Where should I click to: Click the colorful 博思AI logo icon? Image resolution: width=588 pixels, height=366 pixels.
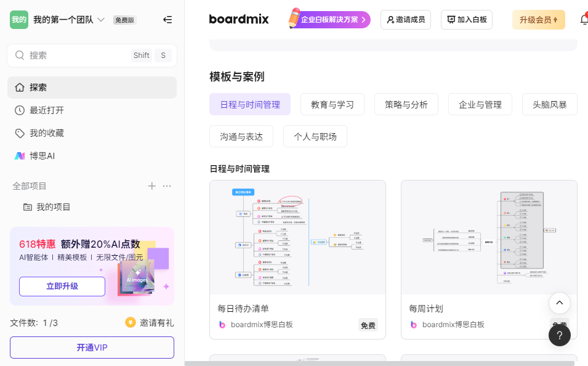(20, 156)
